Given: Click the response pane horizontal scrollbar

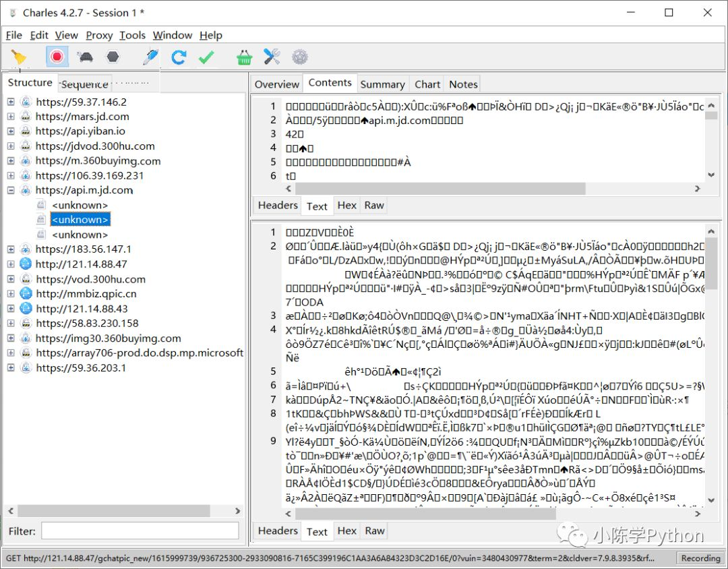Looking at the screenshot, I should (425, 514).
